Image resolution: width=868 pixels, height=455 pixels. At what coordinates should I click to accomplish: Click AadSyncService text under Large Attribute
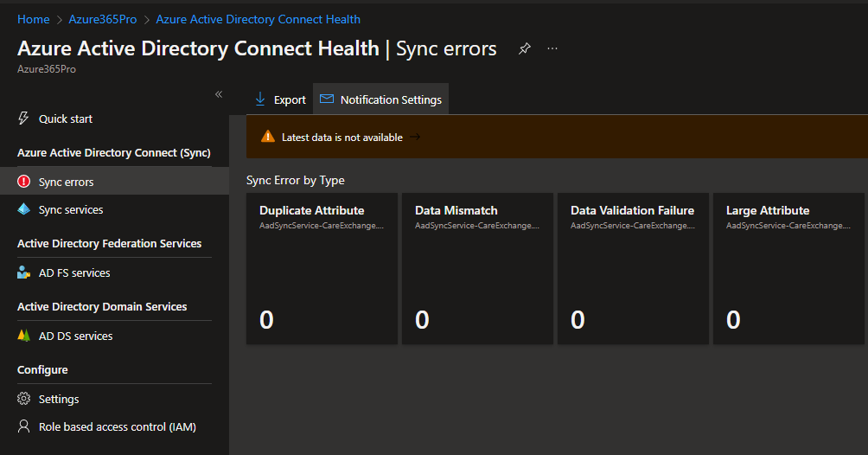click(x=788, y=226)
